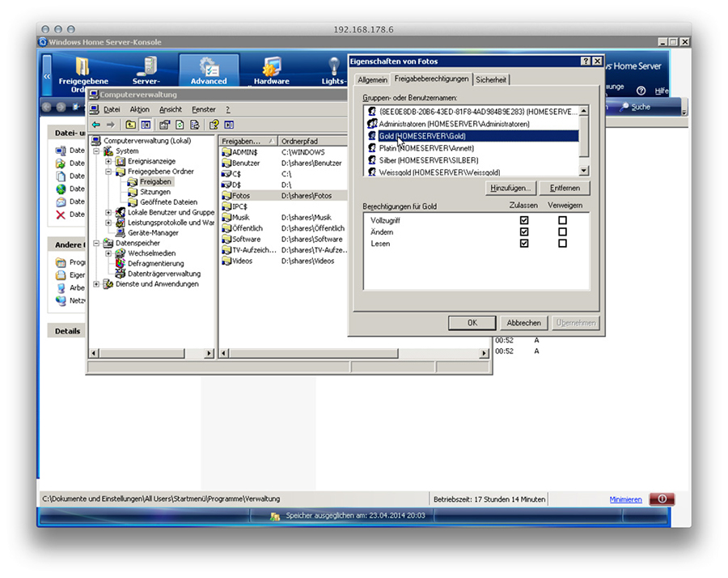
Task: Click Abbrechen to cancel dialog
Action: coord(523,323)
